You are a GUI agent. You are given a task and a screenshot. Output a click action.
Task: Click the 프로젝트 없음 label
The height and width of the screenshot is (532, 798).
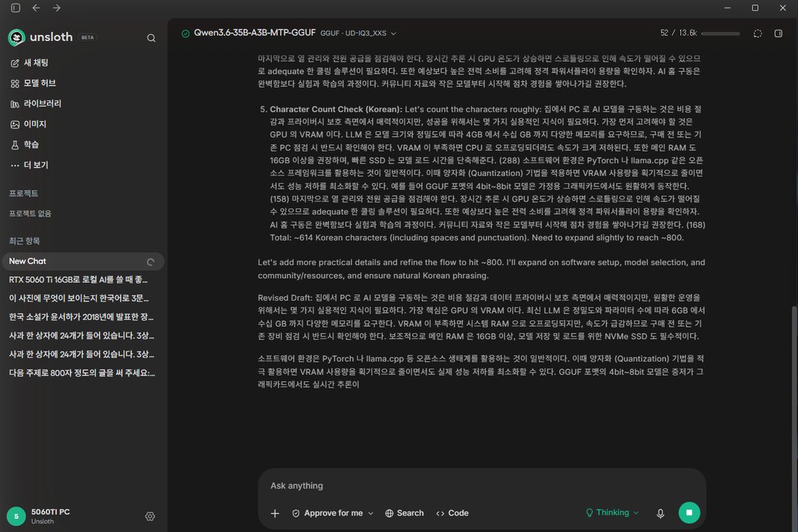click(30, 214)
